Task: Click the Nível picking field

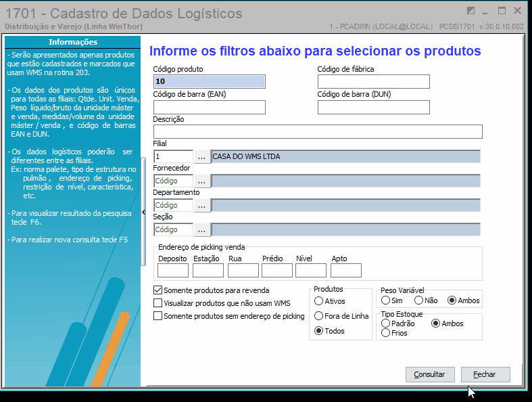Action: [x=311, y=271]
